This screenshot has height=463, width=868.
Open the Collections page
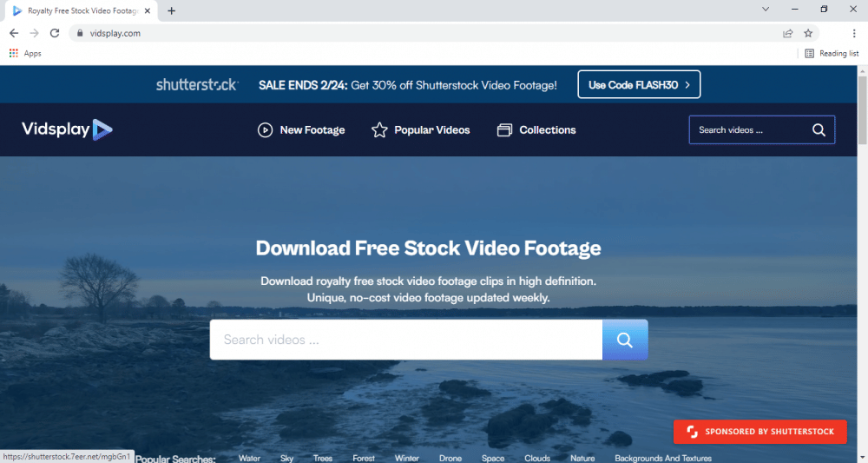click(536, 130)
